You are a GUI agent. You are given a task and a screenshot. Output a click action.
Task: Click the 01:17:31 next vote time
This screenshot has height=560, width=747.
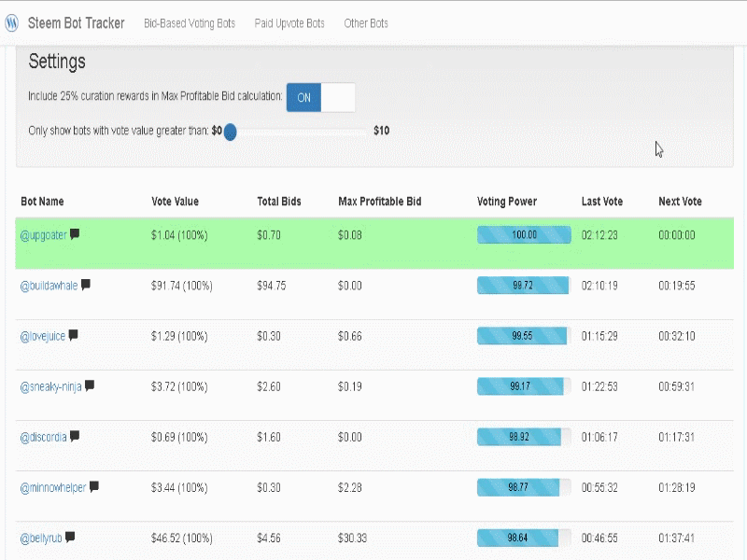coord(676,437)
